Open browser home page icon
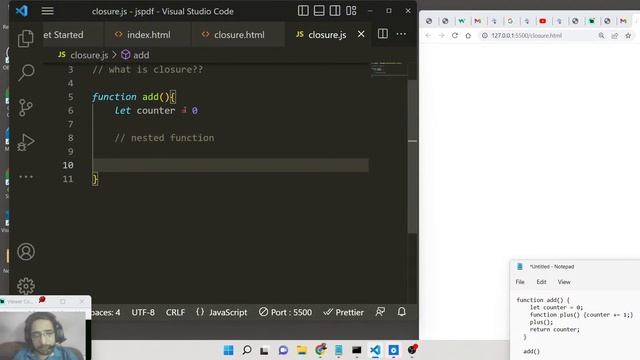 [468, 36]
